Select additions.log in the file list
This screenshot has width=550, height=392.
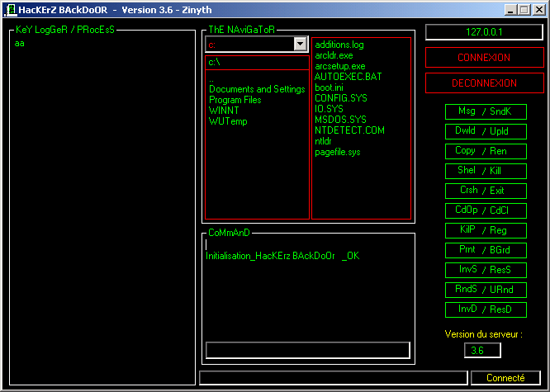[x=339, y=45]
